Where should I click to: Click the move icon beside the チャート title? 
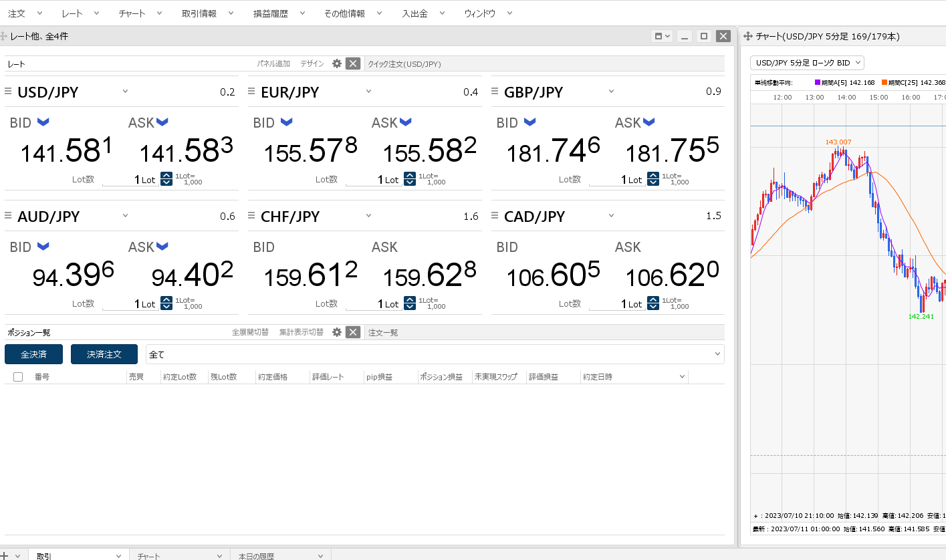748,36
